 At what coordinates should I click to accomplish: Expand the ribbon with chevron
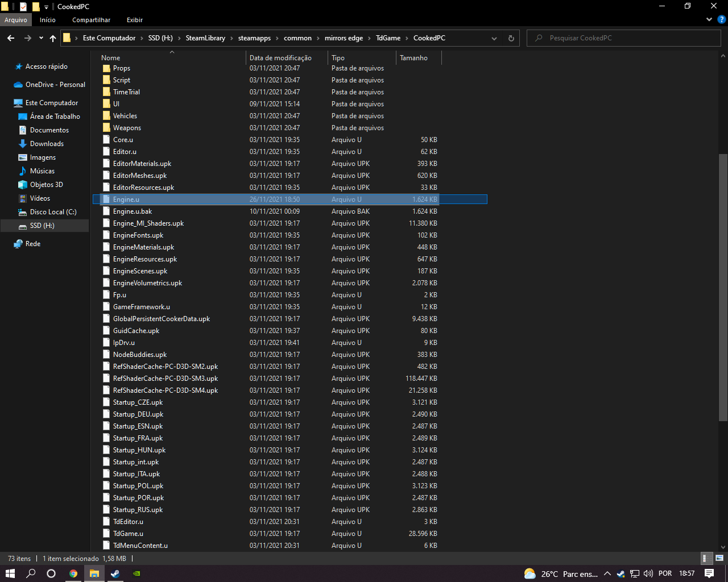(709, 19)
